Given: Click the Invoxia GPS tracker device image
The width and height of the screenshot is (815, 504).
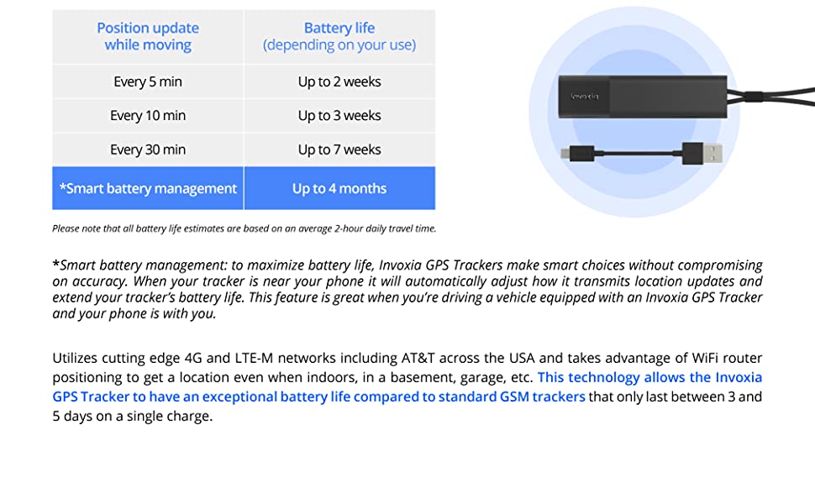Looking at the screenshot, I should tap(643, 97).
